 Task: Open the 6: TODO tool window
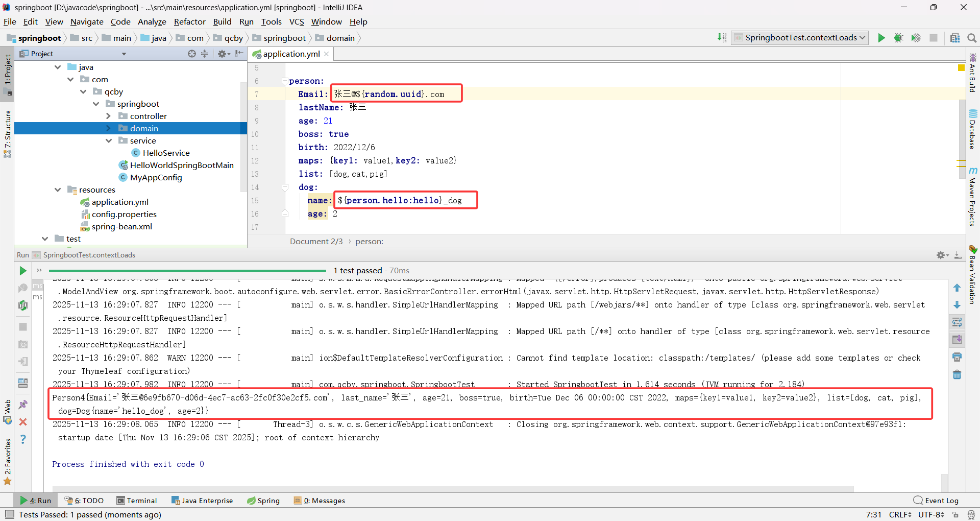point(84,501)
